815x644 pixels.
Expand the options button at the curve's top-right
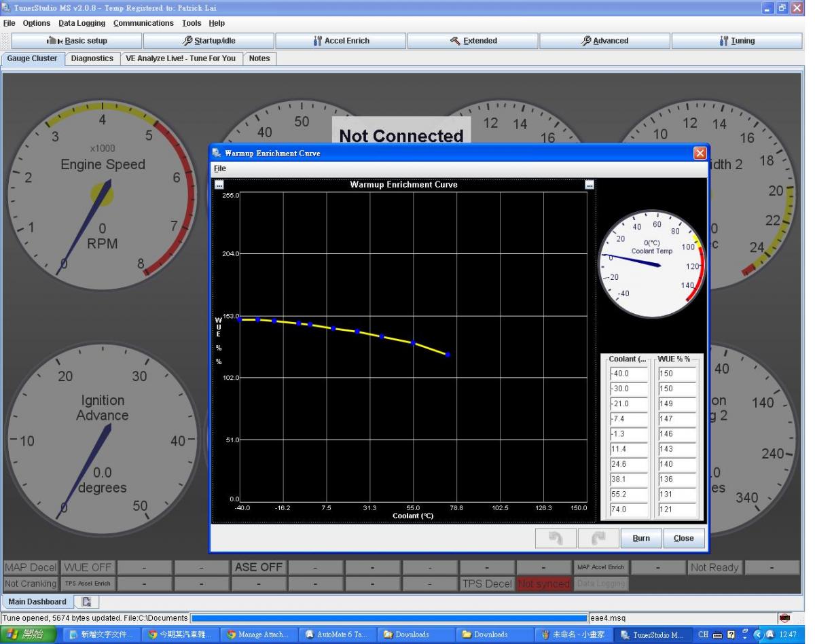point(590,185)
